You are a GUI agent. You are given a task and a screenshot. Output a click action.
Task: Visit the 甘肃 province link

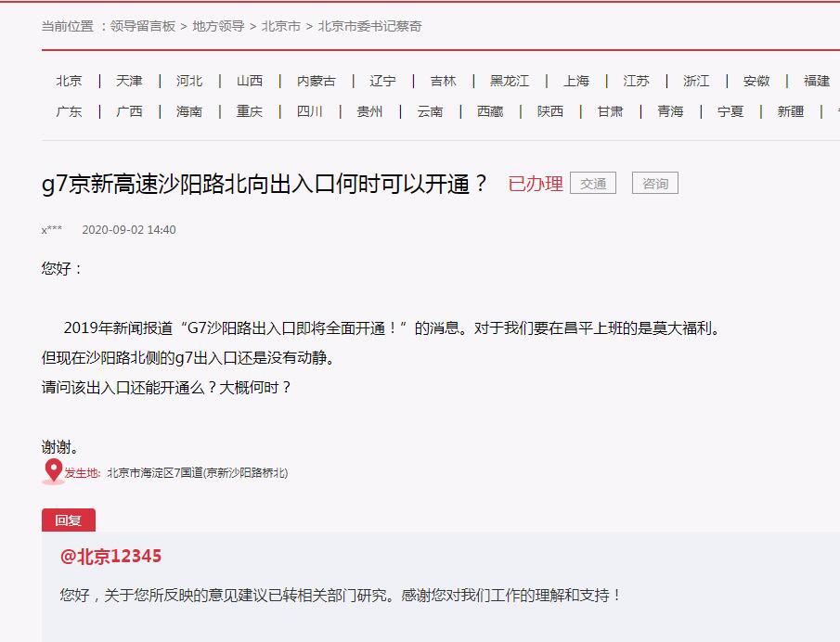(x=610, y=111)
